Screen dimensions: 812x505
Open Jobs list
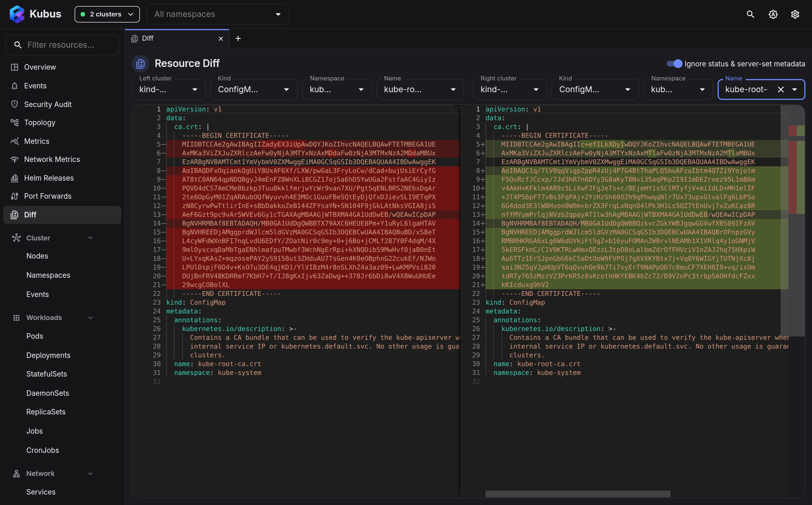[34, 431]
